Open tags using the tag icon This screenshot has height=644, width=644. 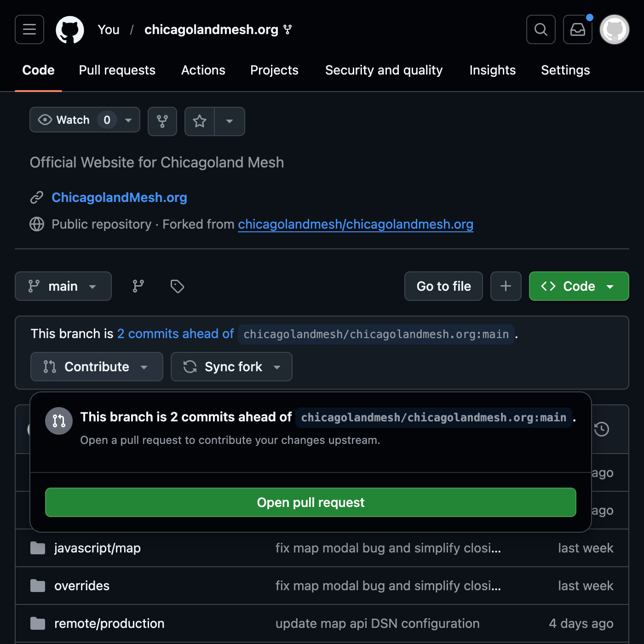[177, 286]
